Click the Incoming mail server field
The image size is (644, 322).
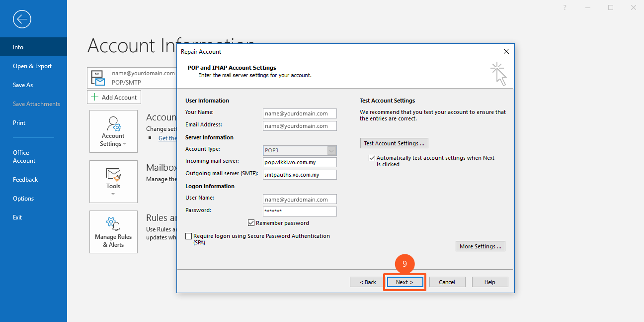click(300, 163)
